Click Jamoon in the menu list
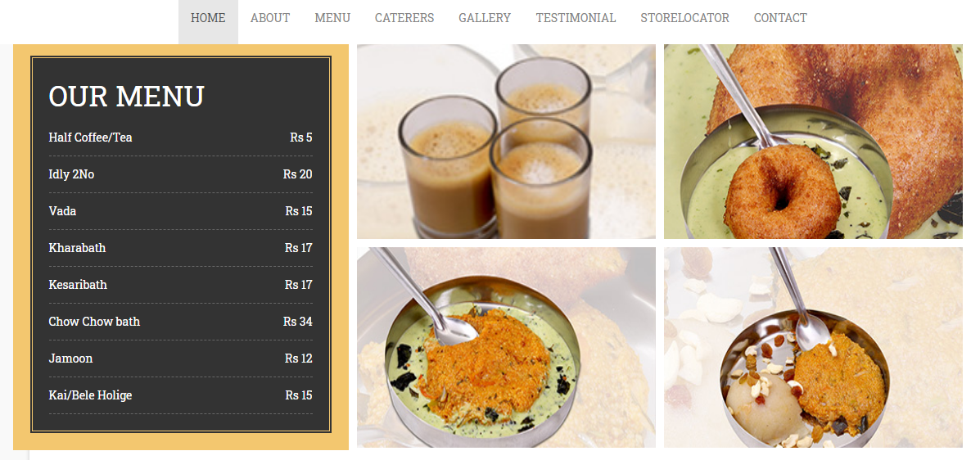 [x=181, y=359]
